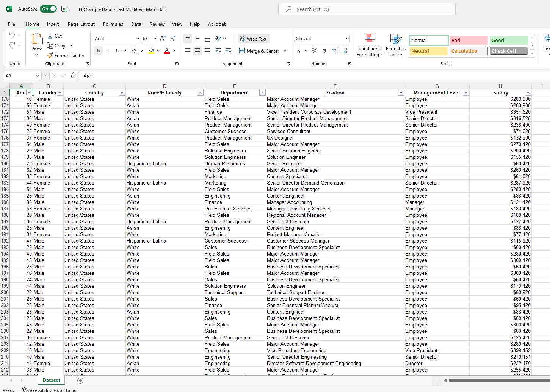Image resolution: width=550 pixels, height=392 pixels.
Task: Switch to the Page Layout tab
Action: 81,24
